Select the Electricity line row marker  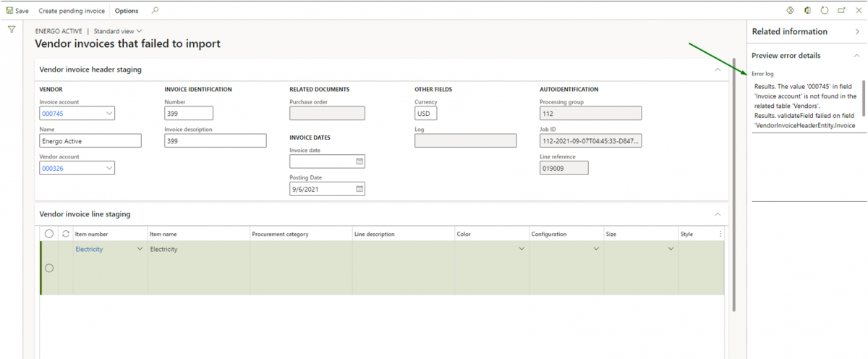point(49,268)
